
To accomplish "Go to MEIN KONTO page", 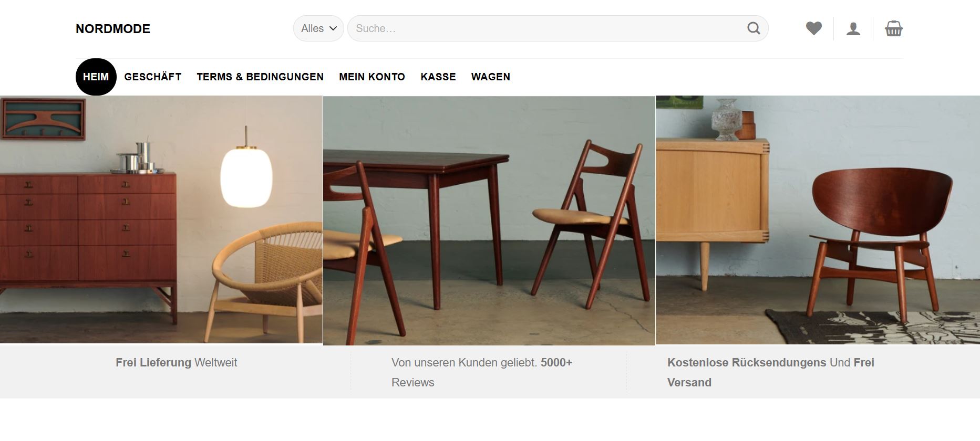I will click(x=372, y=77).
